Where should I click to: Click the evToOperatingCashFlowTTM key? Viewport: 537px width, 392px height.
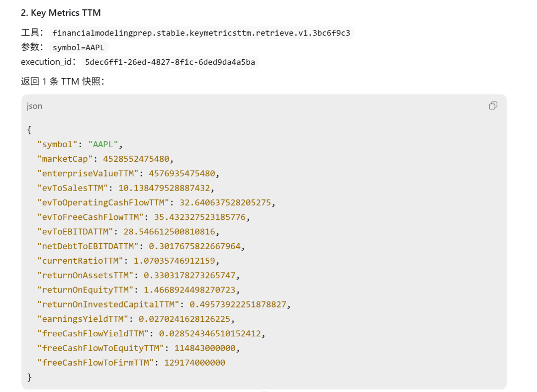click(103, 202)
